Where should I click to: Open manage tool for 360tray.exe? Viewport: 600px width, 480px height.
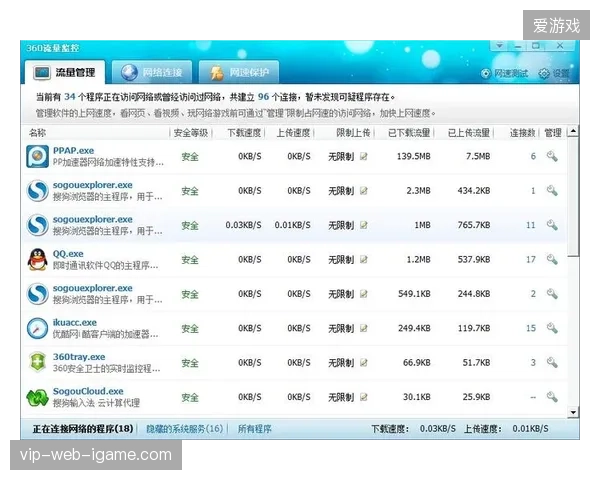(552, 362)
